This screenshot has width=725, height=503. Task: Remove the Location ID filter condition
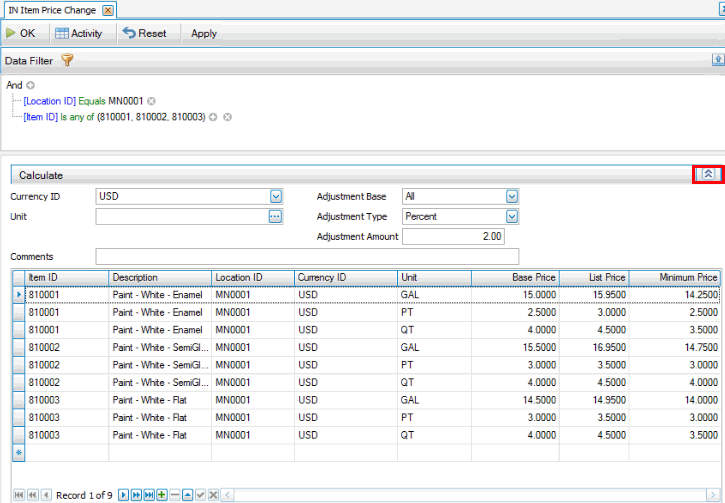151,101
